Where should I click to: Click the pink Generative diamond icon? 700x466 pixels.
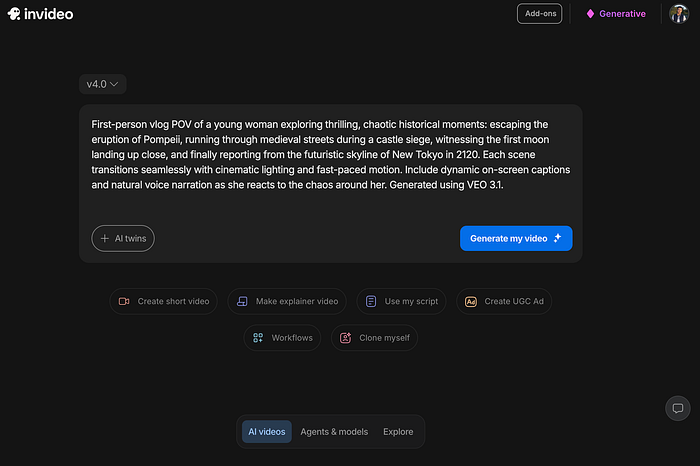tap(590, 14)
